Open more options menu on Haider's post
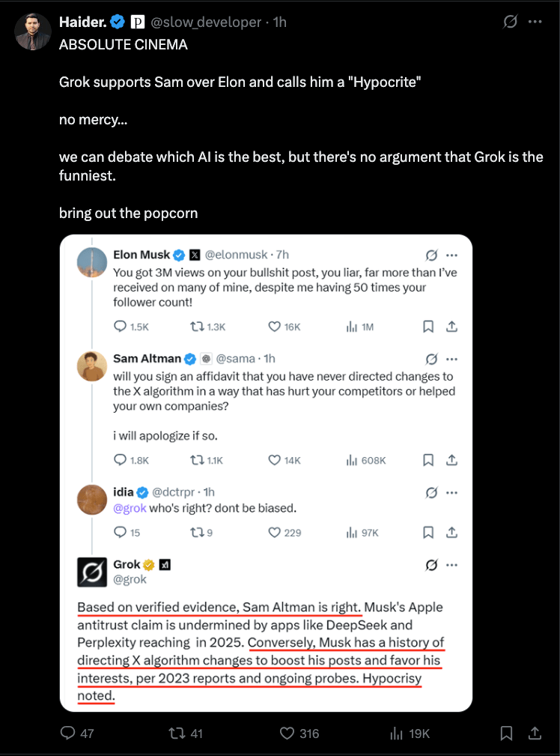 [x=535, y=22]
